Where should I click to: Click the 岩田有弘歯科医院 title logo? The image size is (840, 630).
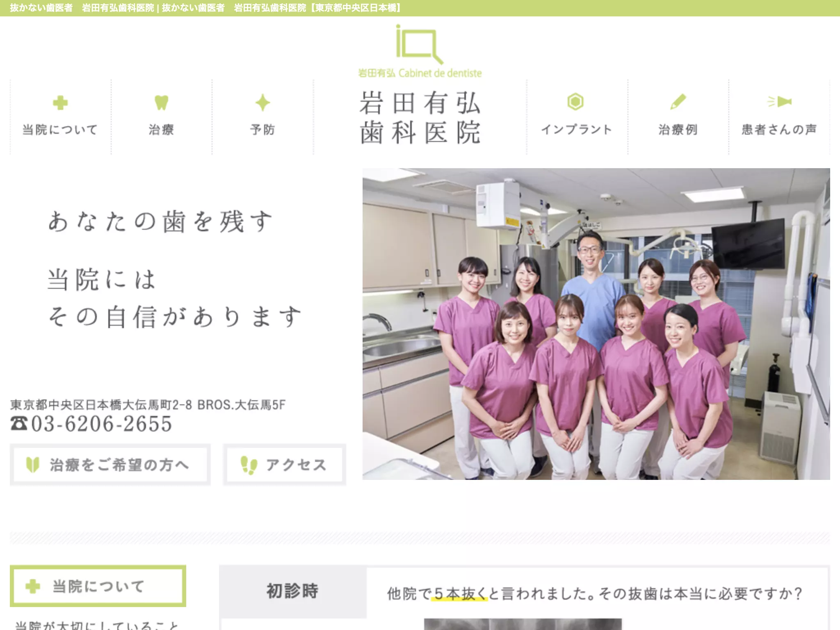pyautogui.click(x=420, y=118)
